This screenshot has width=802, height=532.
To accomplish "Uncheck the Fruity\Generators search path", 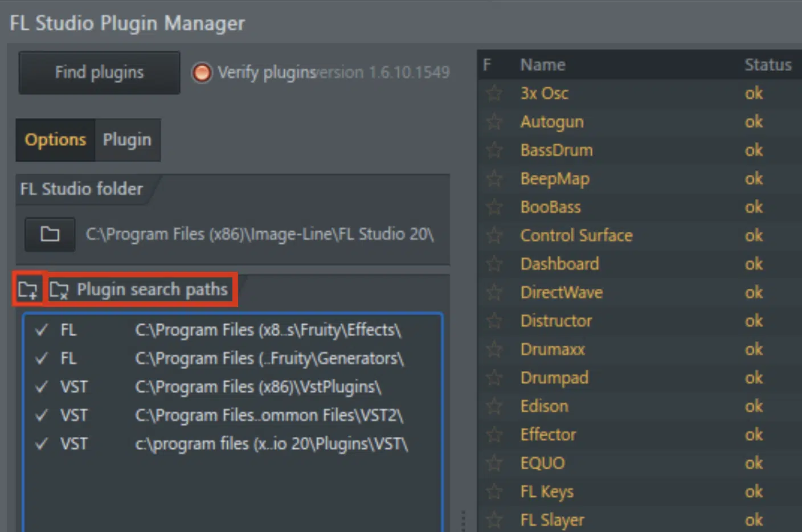I will [x=42, y=358].
